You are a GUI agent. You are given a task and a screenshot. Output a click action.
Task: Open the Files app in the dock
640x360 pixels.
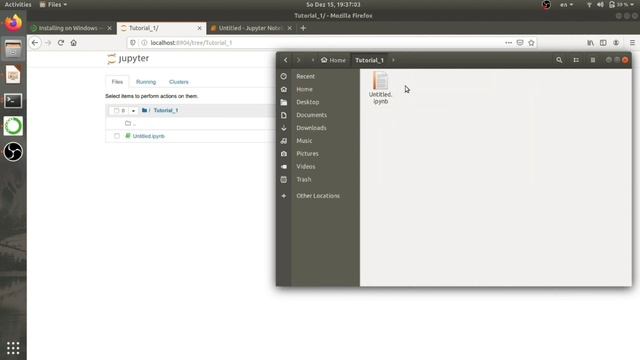click(13, 49)
